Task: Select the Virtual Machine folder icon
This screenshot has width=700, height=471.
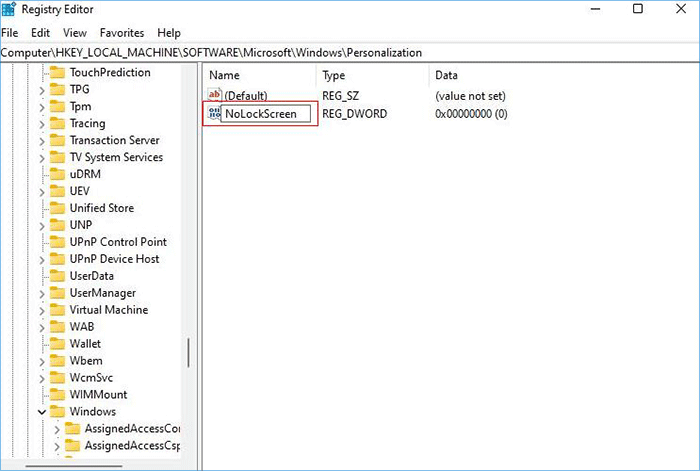Action: point(57,310)
